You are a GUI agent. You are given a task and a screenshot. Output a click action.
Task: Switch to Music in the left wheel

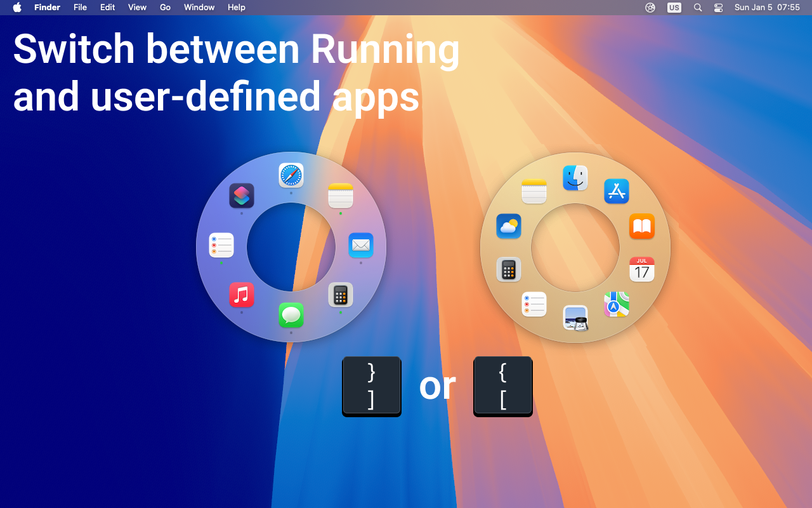coord(242,295)
